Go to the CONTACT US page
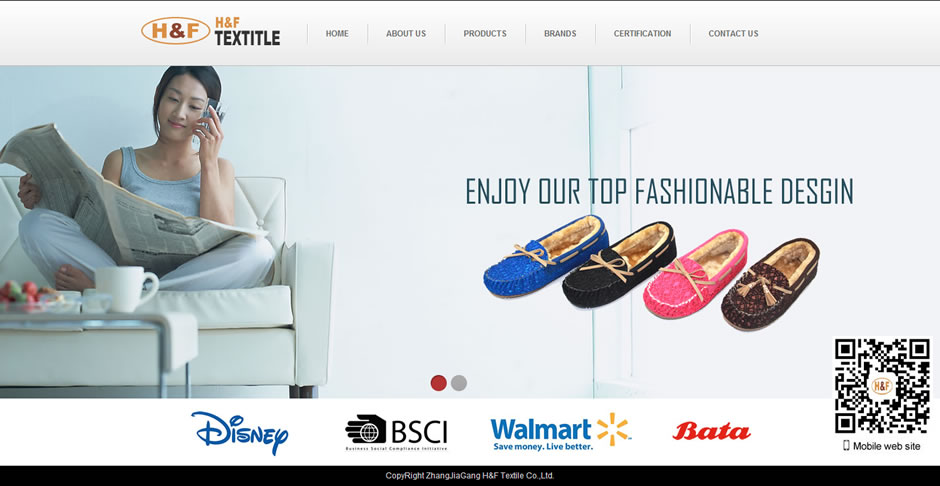Image resolution: width=940 pixels, height=486 pixels. point(733,34)
